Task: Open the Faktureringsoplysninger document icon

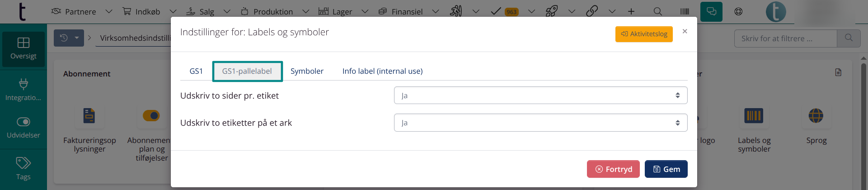Action: [89, 116]
